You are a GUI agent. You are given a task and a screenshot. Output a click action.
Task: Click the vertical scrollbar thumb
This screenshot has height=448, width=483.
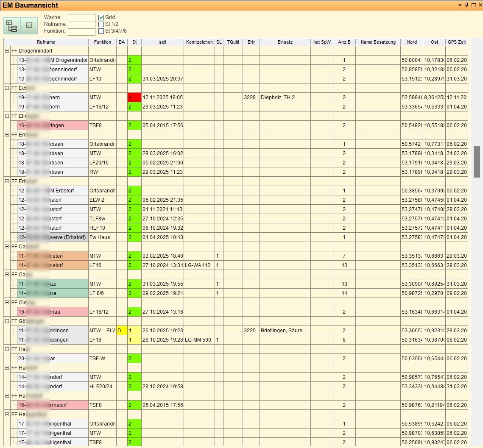pyautogui.click(x=477, y=161)
